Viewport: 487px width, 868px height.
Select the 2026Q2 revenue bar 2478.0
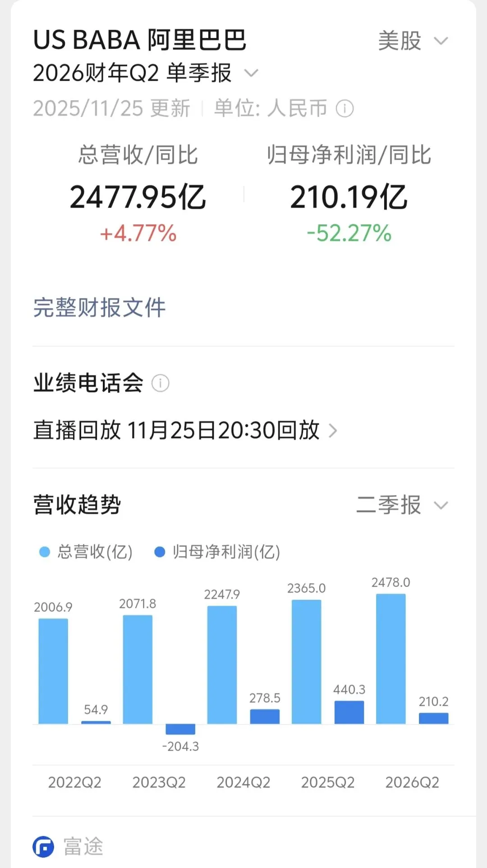coord(391,659)
